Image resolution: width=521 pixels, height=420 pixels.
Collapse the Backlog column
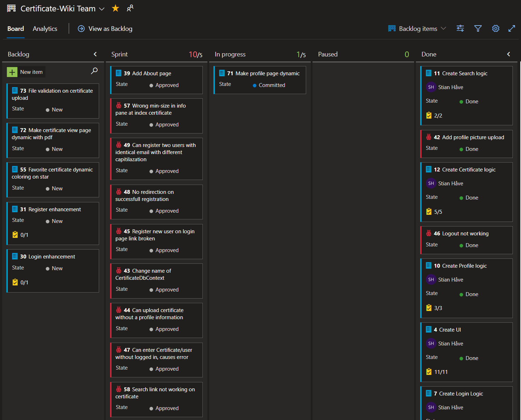pyautogui.click(x=95, y=54)
